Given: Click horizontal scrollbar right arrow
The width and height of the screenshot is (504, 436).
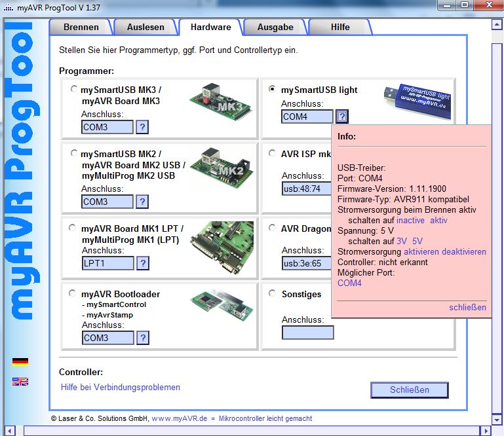Looking at the screenshot, I should point(486,431).
